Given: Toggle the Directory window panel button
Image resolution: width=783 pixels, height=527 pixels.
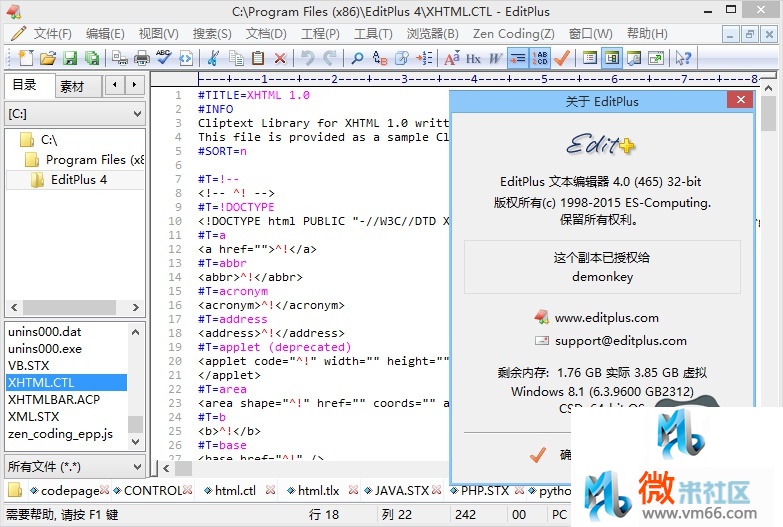Looking at the screenshot, I should 612,58.
